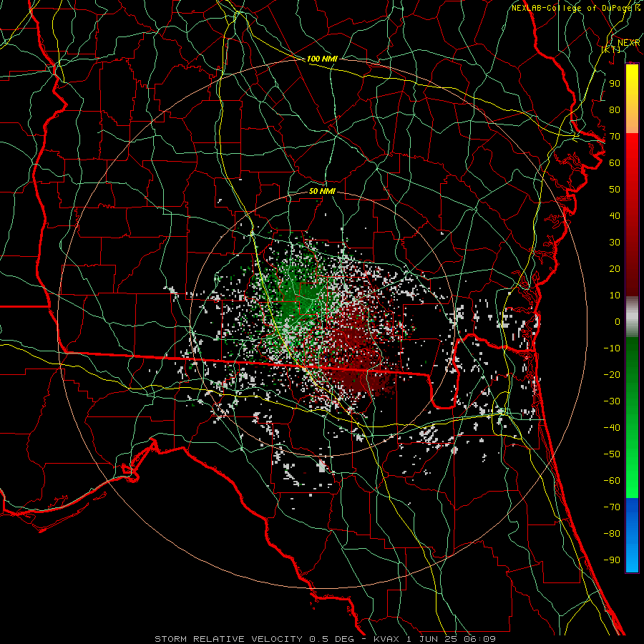Image resolution: width=644 pixels, height=644 pixels.
Task: Click the -20 value on the velocity scale
Action: click(x=612, y=374)
